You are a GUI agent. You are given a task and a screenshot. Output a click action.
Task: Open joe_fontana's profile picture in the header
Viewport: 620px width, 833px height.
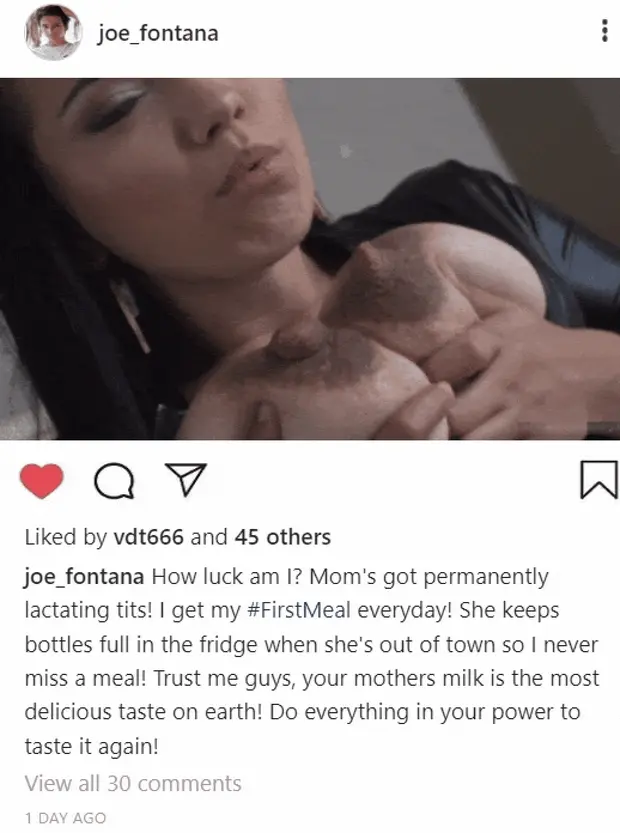point(53,33)
